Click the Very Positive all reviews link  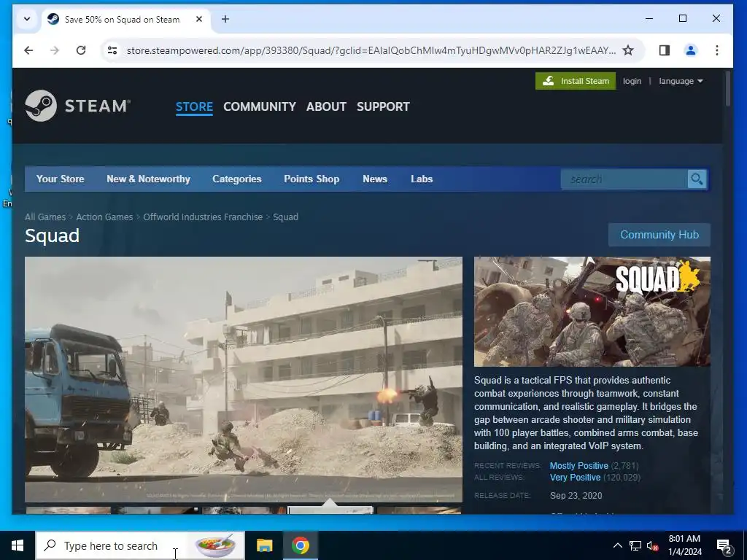click(x=575, y=477)
